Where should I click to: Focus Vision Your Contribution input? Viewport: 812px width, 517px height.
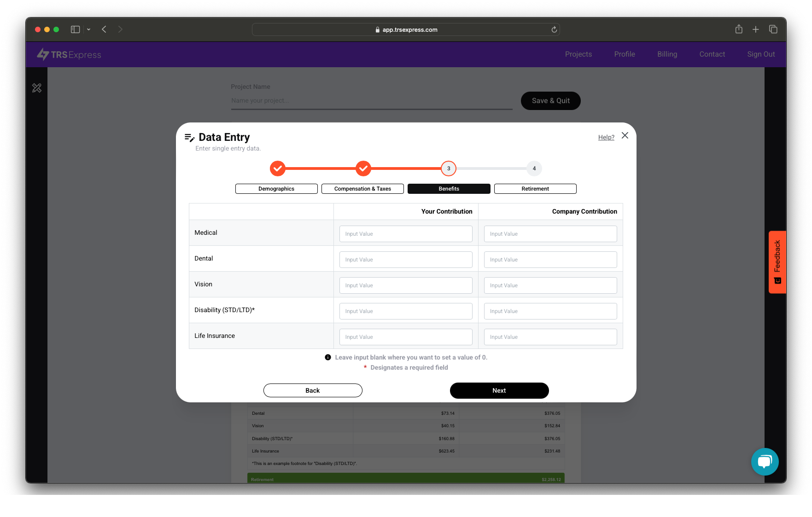coord(406,285)
